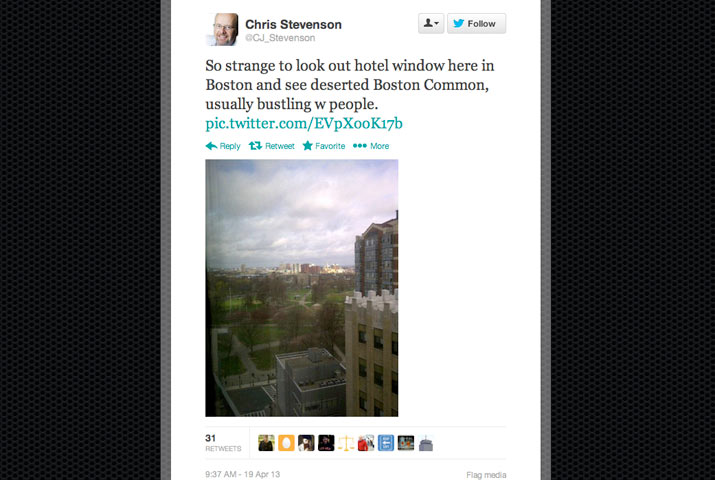Screen dimensions: 715x480
Task: Open user actions dropdown beside Follow
Action: (x=431, y=23)
